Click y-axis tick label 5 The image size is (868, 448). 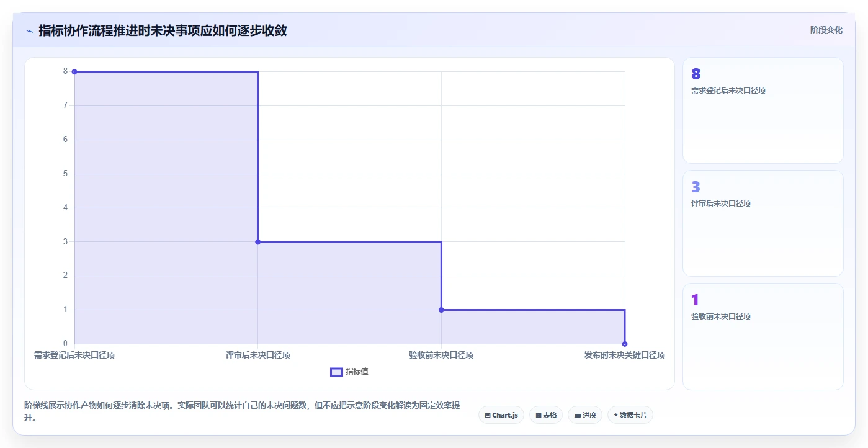tap(65, 174)
